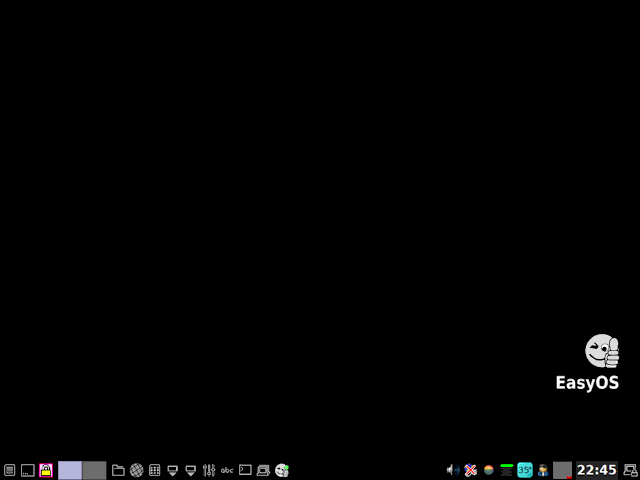The image size is (640, 480).
Task: Launch the terminal console icon
Action: 245,470
